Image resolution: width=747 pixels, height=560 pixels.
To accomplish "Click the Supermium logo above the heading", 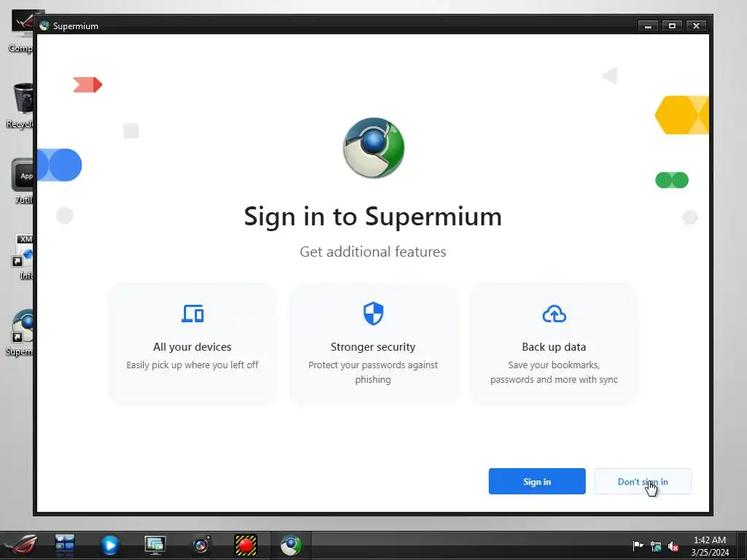I will tap(373, 147).
